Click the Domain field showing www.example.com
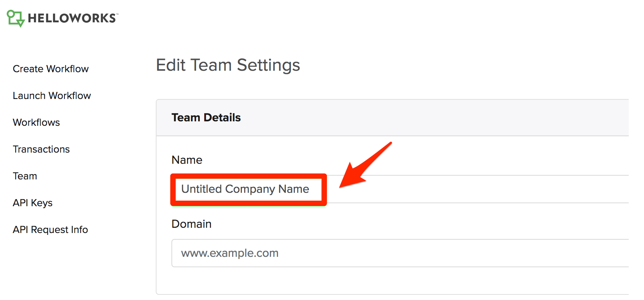 (x=400, y=253)
